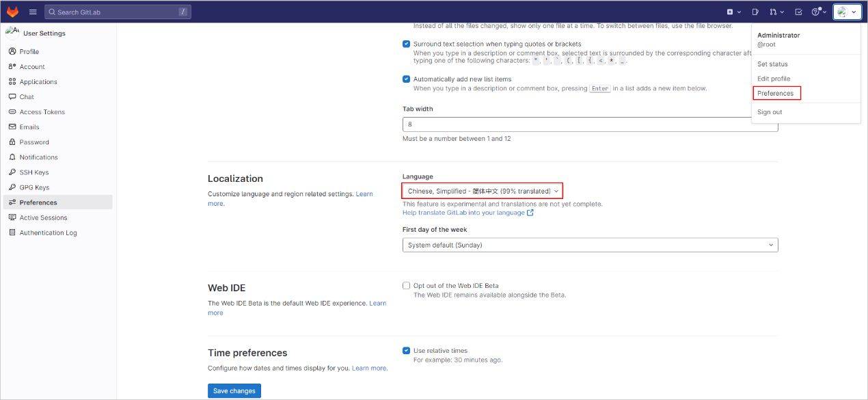Image resolution: width=868 pixels, height=400 pixels.
Task: Open the hamburger main menu
Action: 33,12
